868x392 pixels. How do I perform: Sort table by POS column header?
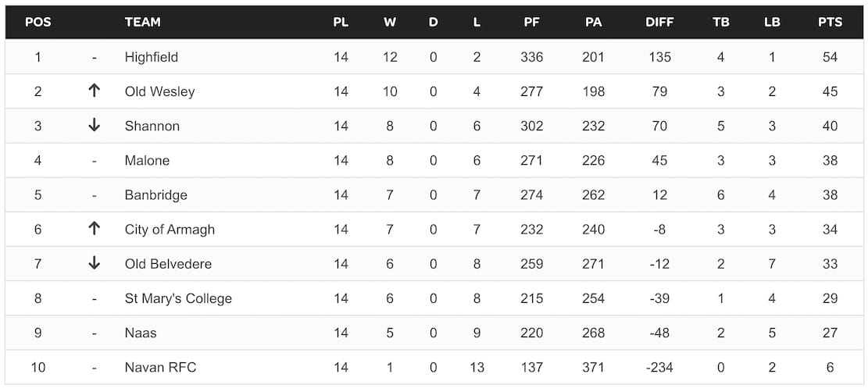[x=38, y=22]
